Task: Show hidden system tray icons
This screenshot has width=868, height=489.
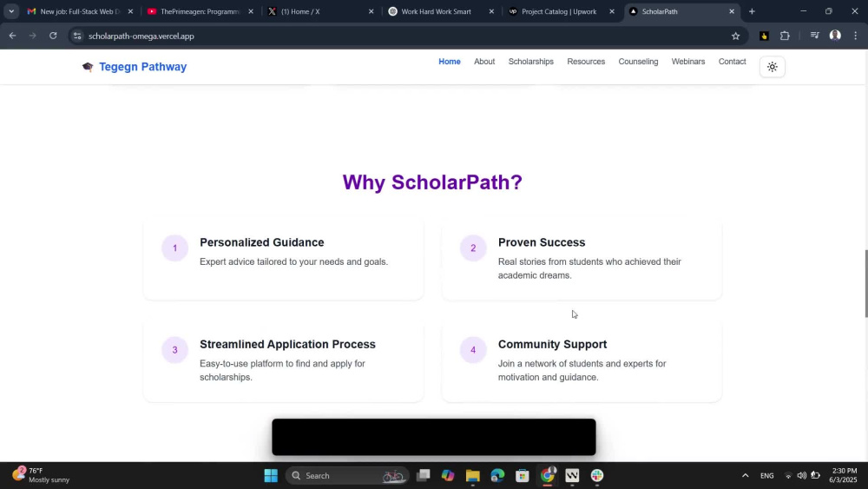Action: click(x=745, y=476)
